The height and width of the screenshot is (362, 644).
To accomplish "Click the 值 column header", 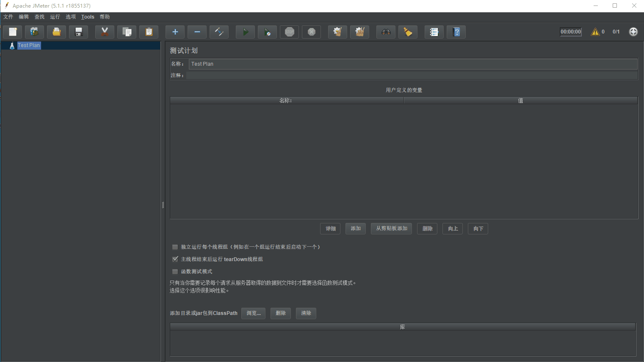I will [x=520, y=100].
